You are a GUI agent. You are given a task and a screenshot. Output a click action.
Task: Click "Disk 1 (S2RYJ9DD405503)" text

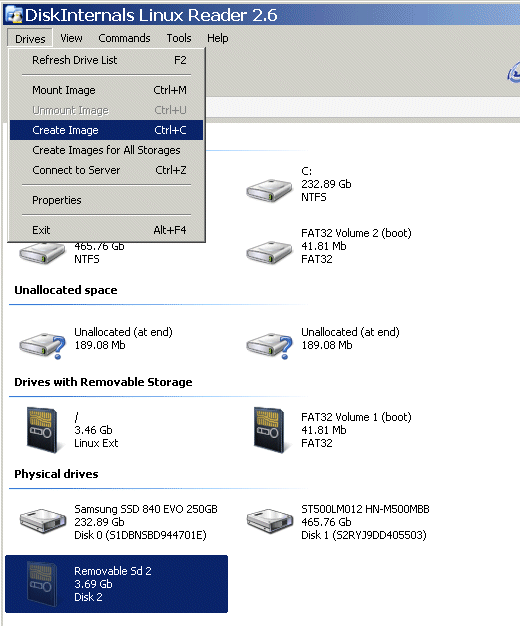pos(363,535)
